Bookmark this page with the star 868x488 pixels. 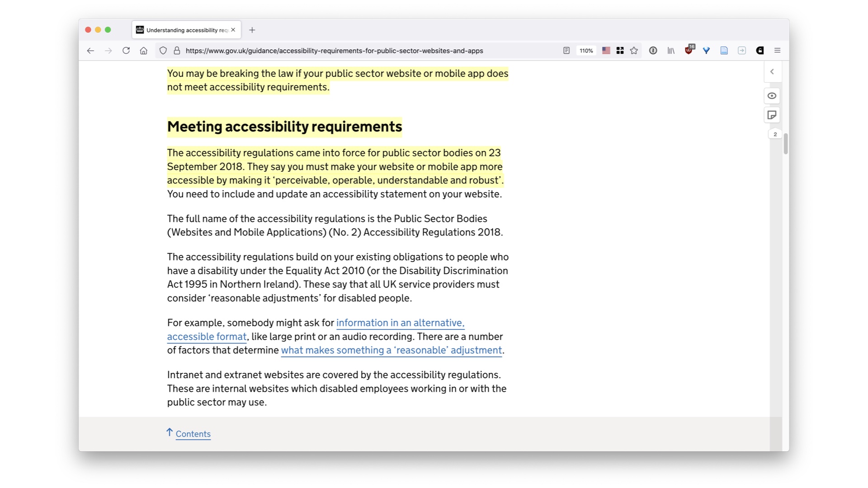coord(634,51)
